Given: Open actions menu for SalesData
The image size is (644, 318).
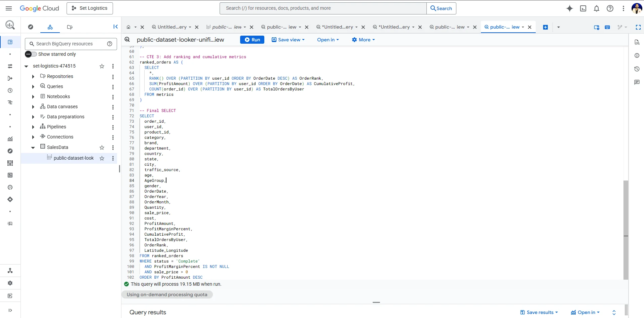Looking at the screenshot, I should [113, 148].
